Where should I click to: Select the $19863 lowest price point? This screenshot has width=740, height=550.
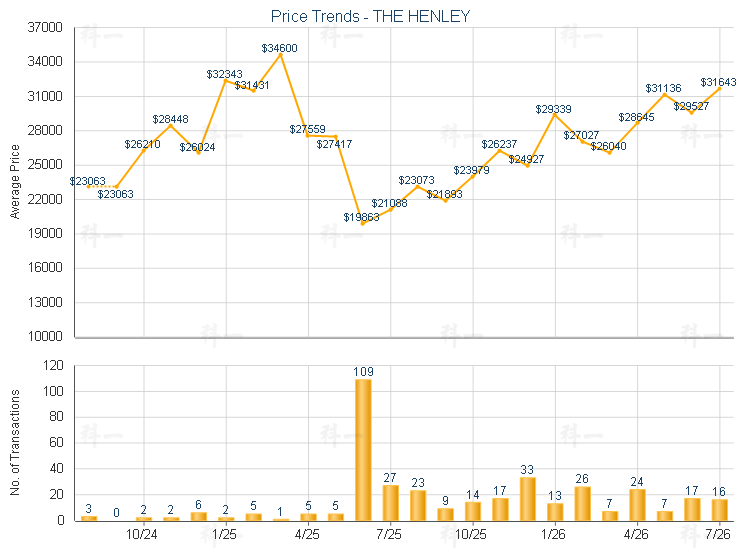pos(362,224)
